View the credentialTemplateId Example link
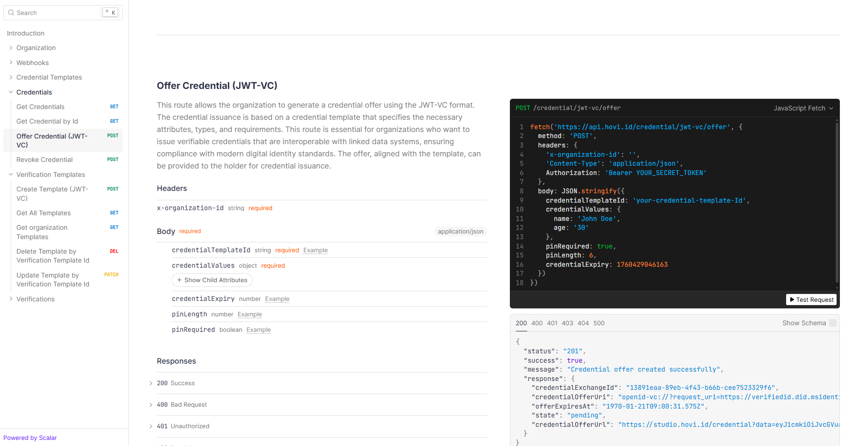868x446 pixels. [315, 250]
